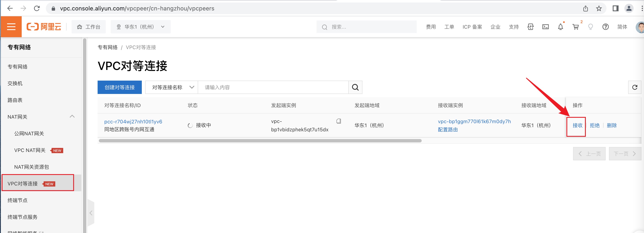This screenshot has width=644, height=233.
Task: Refresh the peering connection list
Action: point(634,87)
